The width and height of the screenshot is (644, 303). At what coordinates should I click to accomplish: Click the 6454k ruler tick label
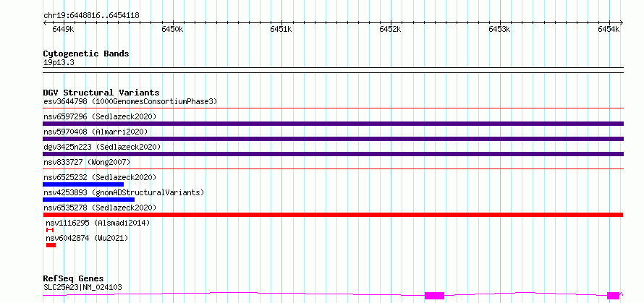click(x=609, y=29)
